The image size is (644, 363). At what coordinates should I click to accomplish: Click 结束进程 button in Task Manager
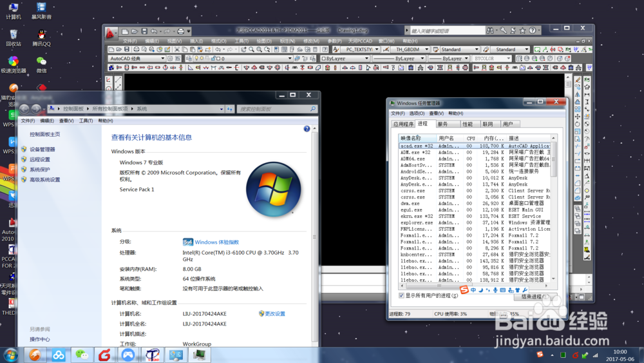(x=535, y=297)
